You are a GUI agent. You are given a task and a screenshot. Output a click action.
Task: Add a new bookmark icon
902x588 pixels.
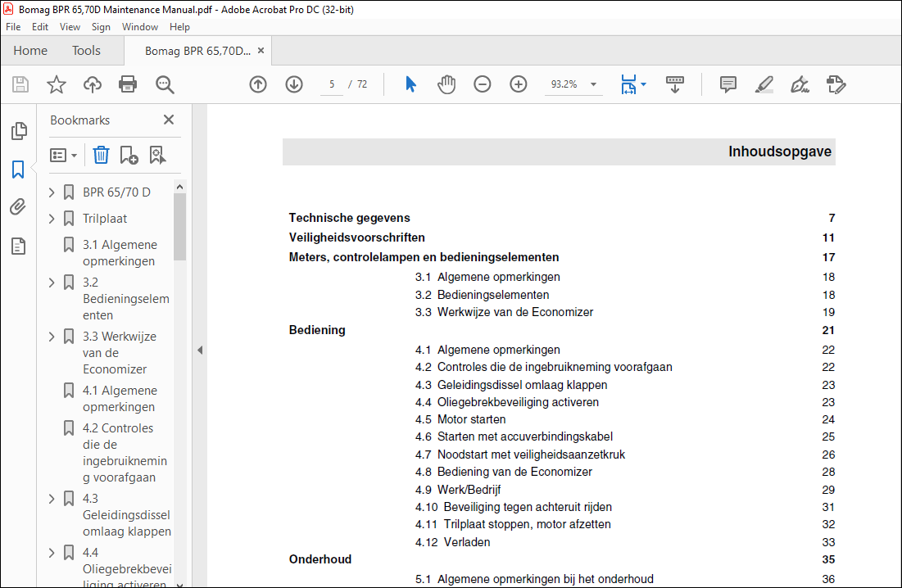click(x=129, y=156)
